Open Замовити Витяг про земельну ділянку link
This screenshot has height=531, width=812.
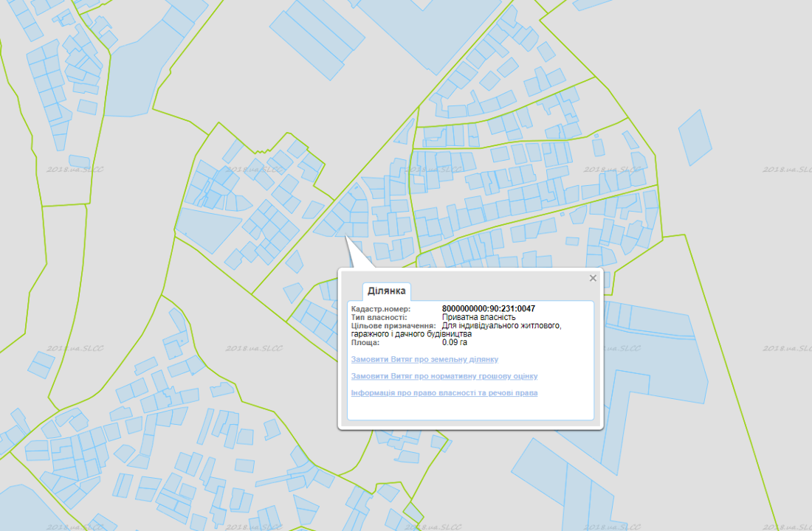(x=424, y=359)
